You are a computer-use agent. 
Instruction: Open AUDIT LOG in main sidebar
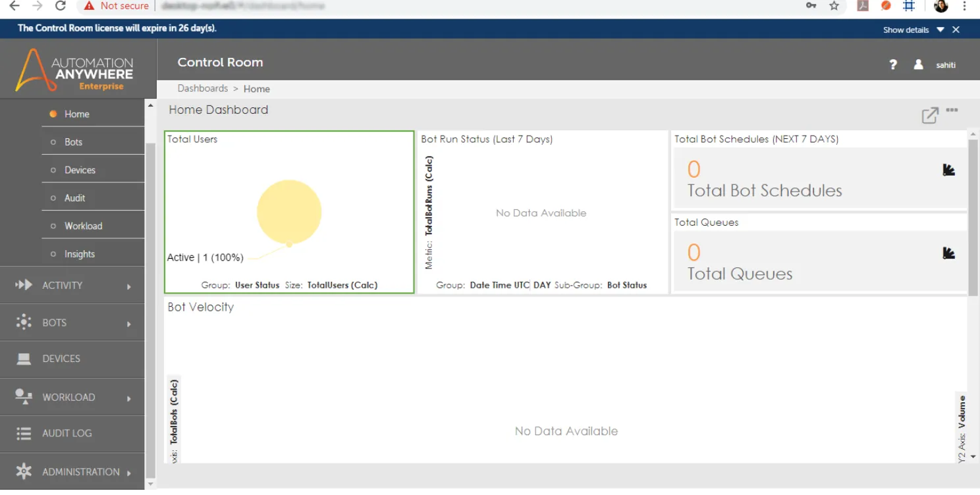click(x=72, y=434)
